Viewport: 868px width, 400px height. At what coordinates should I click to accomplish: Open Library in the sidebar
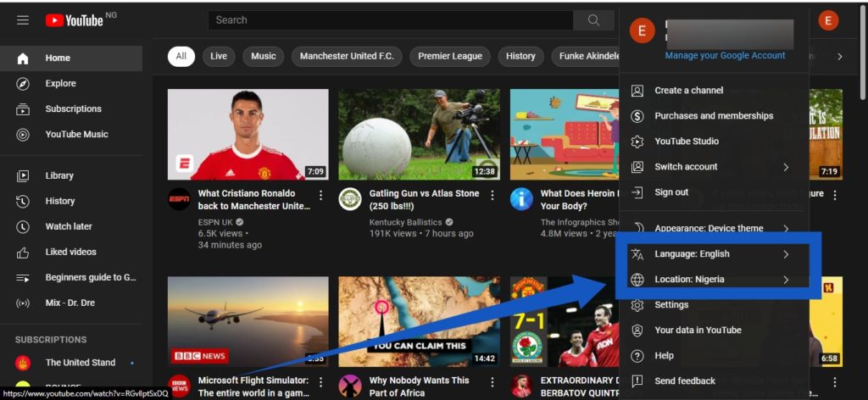[71, 176]
